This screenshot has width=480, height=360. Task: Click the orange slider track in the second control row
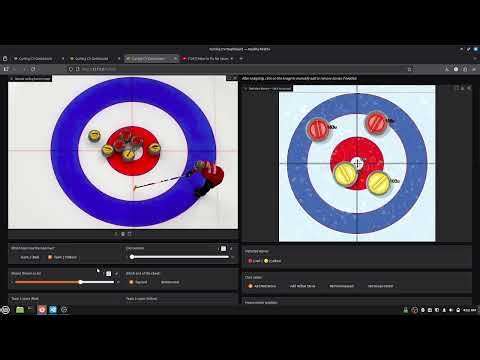click(64, 282)
